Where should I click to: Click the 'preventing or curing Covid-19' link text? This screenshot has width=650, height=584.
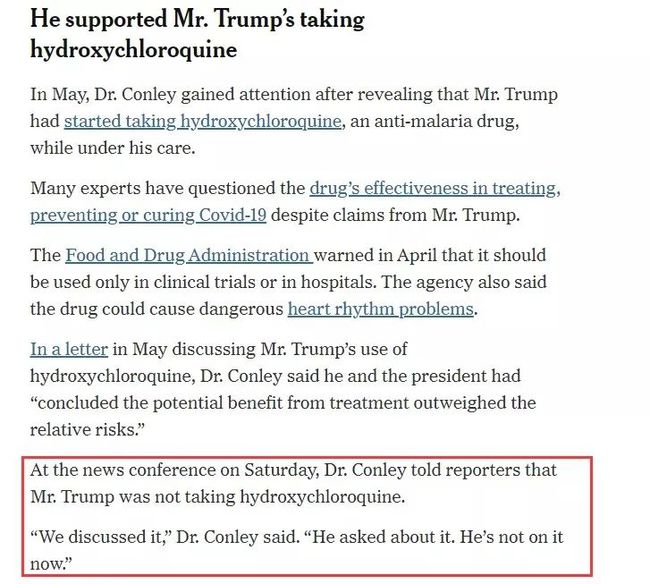pyautogui.click(x=148, y=216)
